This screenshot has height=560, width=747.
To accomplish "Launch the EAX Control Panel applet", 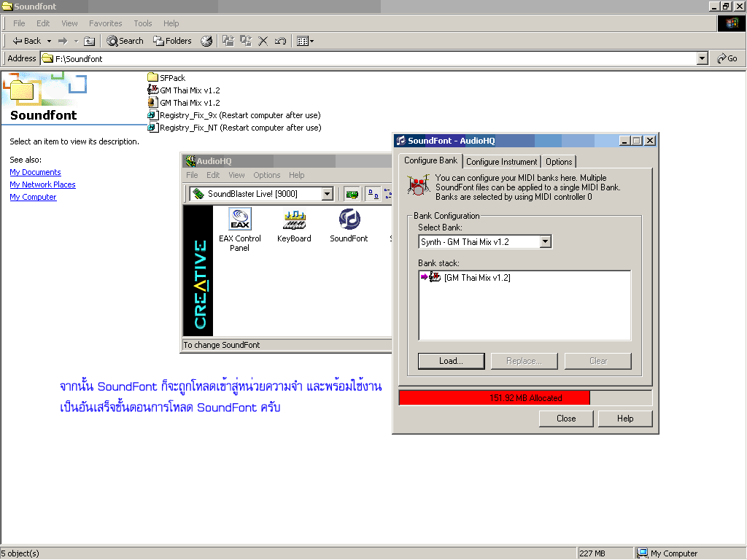I will [239, 230].
